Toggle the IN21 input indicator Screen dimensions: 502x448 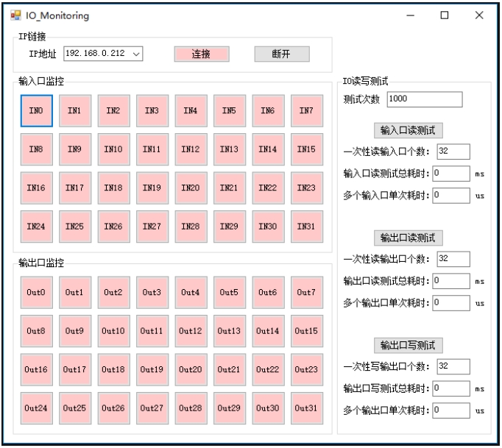pyautogui.click(x=230, y=188)
